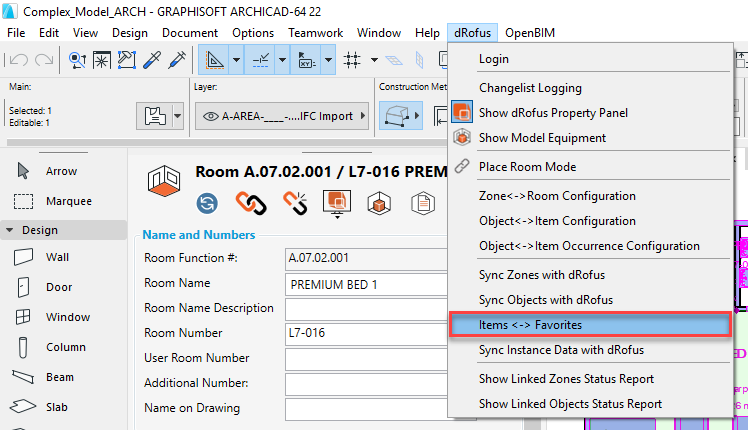
Task: Click the unlink broken chain icon
Action: coord(294,203)
